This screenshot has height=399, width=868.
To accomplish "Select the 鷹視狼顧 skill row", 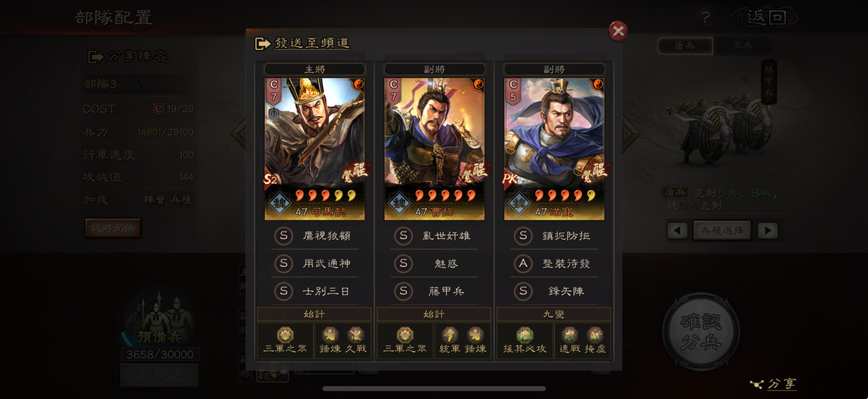I will click(x=315, y=236).
